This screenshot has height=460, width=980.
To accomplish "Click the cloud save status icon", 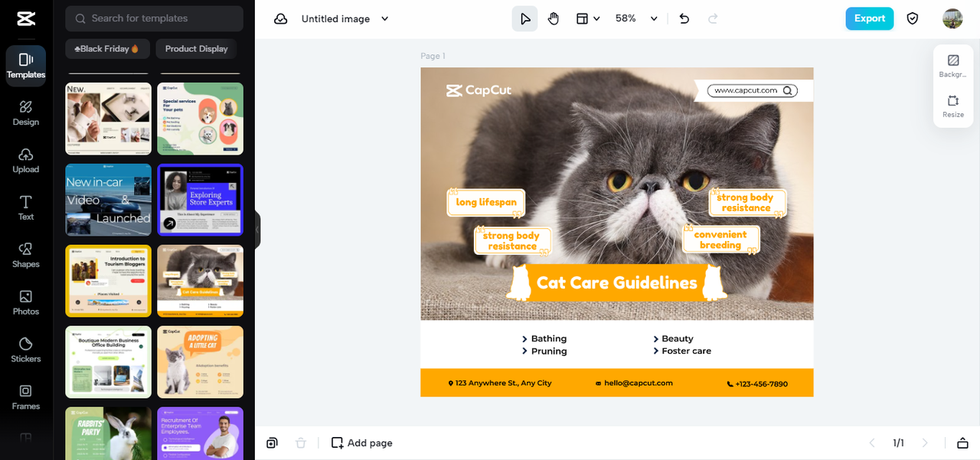I will click(281, 18).
